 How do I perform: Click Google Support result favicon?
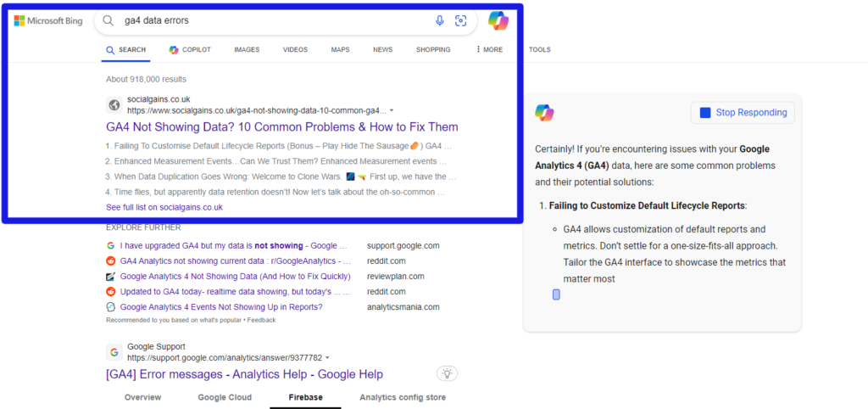114,352
